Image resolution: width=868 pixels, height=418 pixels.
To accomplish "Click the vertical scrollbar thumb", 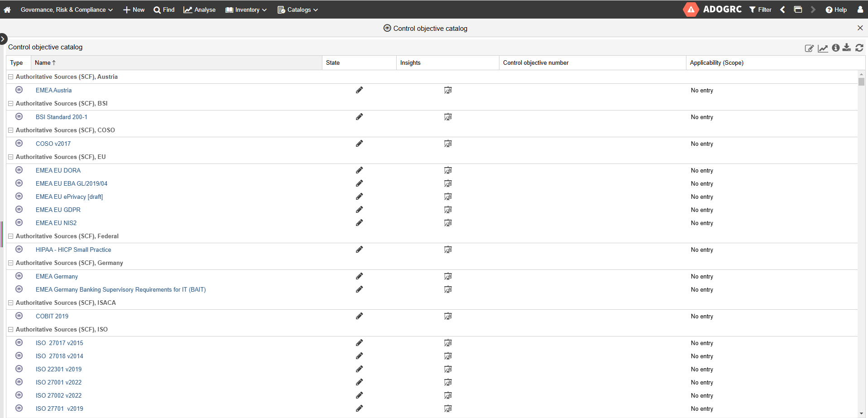I will (x=861, y=82).
